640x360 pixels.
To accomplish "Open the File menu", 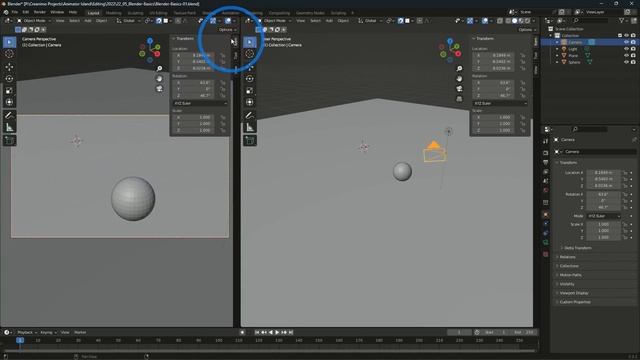I will (15, 12).
